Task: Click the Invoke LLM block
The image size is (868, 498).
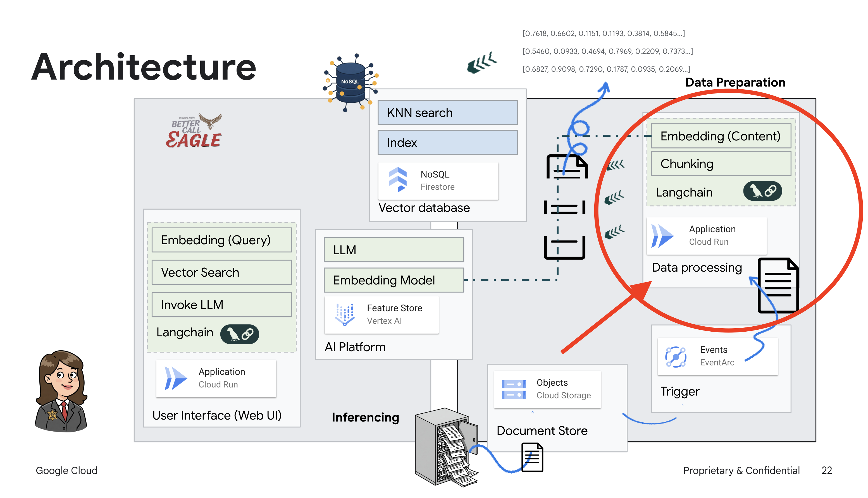Action: click(221, 304)
